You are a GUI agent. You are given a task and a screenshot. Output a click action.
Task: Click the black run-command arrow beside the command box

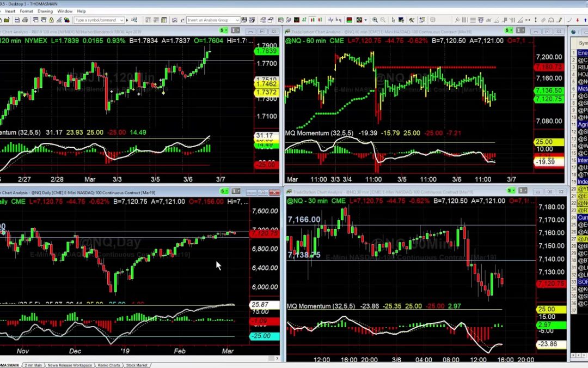127,20
